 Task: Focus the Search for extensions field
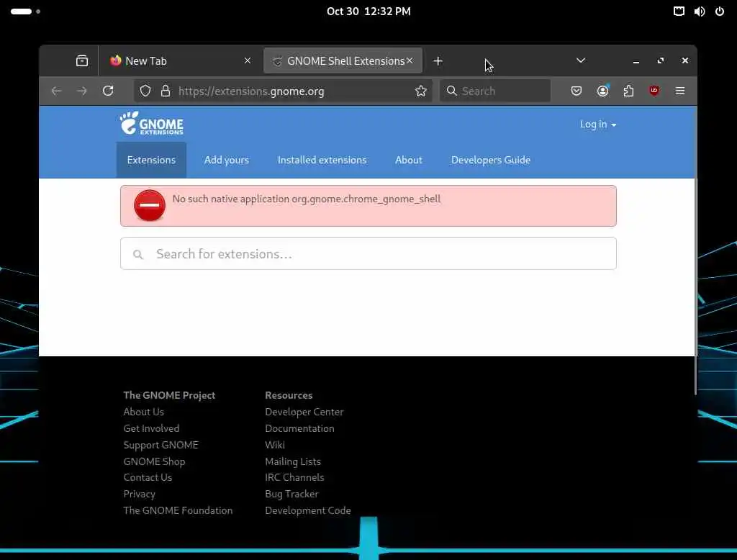tap(368, 253)
